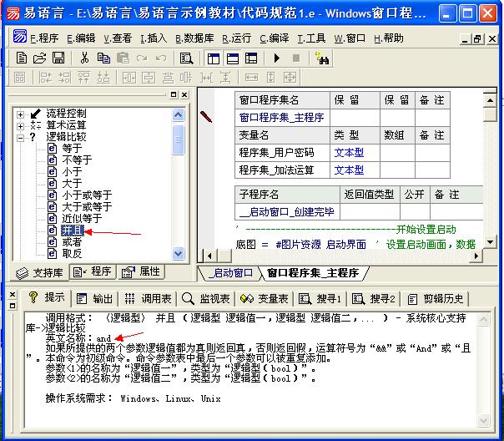
Task: Open the B.数据库 menu
Action: tap(194, 38)
